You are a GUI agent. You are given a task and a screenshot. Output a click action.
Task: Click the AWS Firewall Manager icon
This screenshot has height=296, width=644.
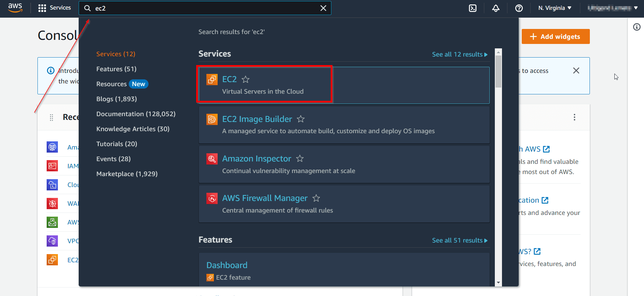[212, 198]
